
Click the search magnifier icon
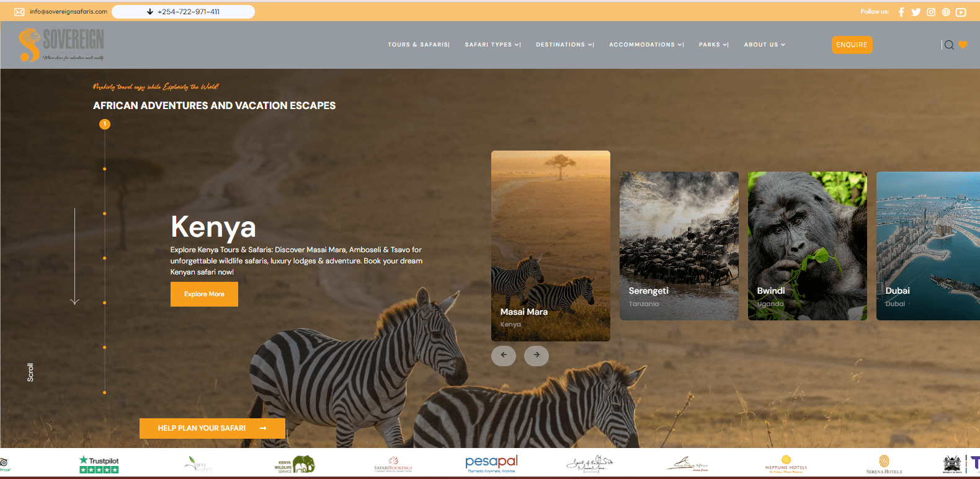(949, 45)
